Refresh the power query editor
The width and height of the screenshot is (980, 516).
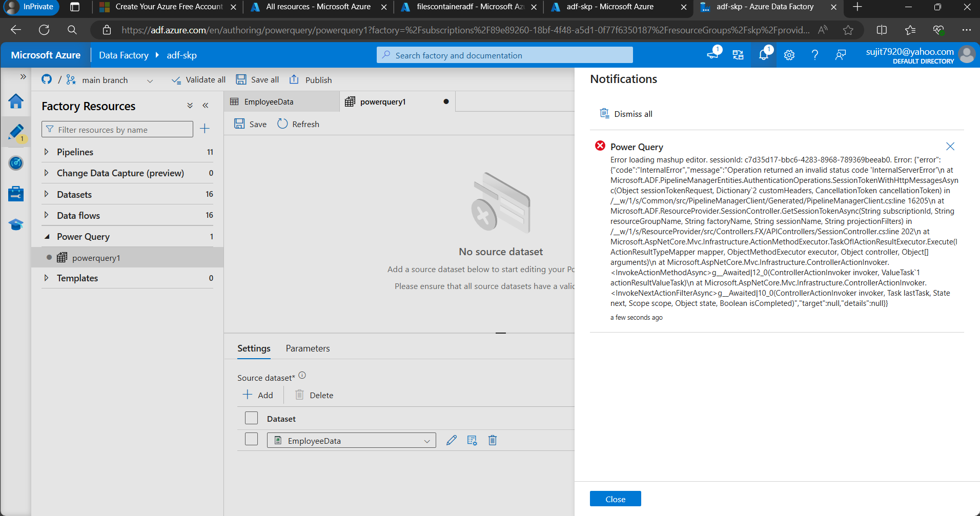coord(298,124)
